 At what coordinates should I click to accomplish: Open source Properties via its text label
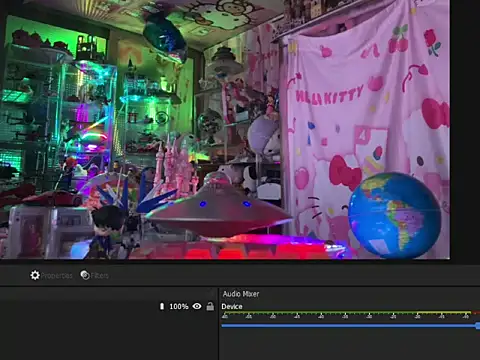click(x=56, y=276)
